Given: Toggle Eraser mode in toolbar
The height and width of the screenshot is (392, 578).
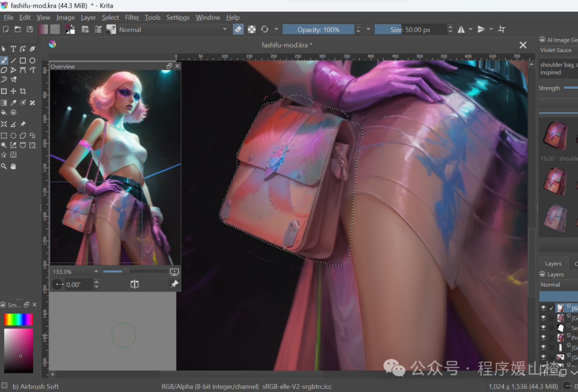Looking at the screenshot, I should (x=238, y=29).
